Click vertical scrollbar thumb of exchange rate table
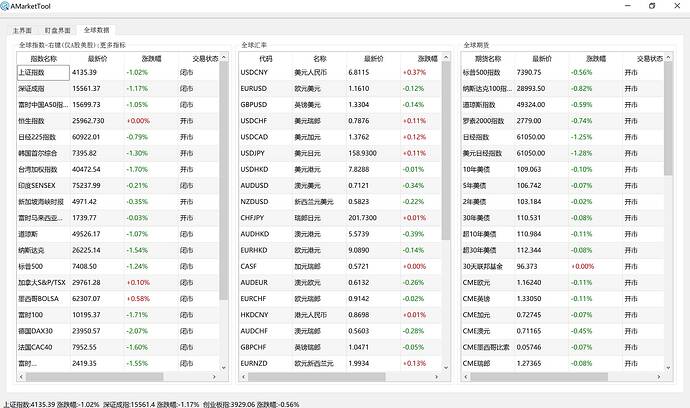The image size is (690, 408). coord(446,151)
